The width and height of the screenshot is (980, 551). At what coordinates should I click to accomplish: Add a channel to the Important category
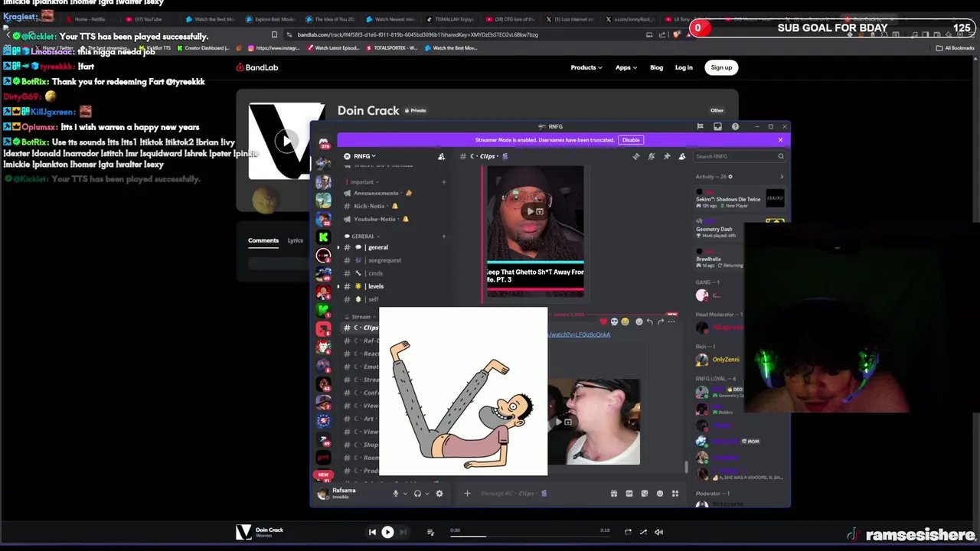point(443,182)
